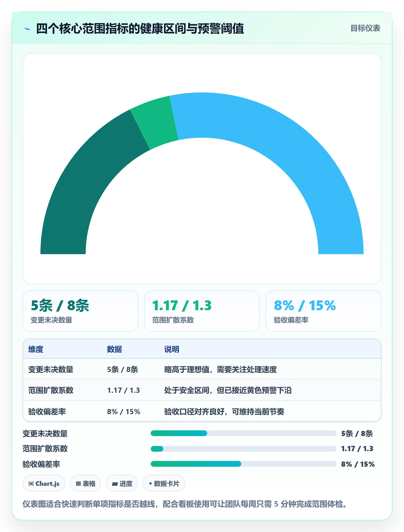The width and height of the screenshot is (404, 532).
Task: Click the 验收偏差率 progress bar
Action: 243,464
